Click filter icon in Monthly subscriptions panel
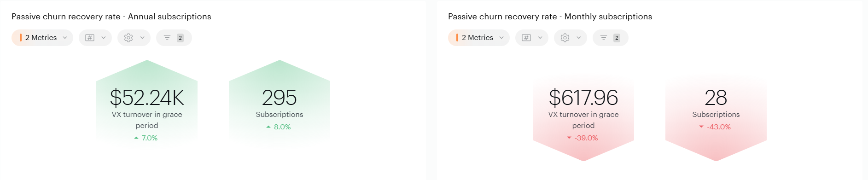Screen dimensions: 868x180 (604, 38)
